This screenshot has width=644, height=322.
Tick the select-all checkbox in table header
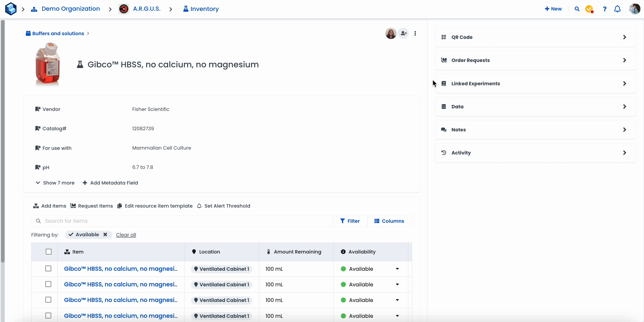(48, 252)
